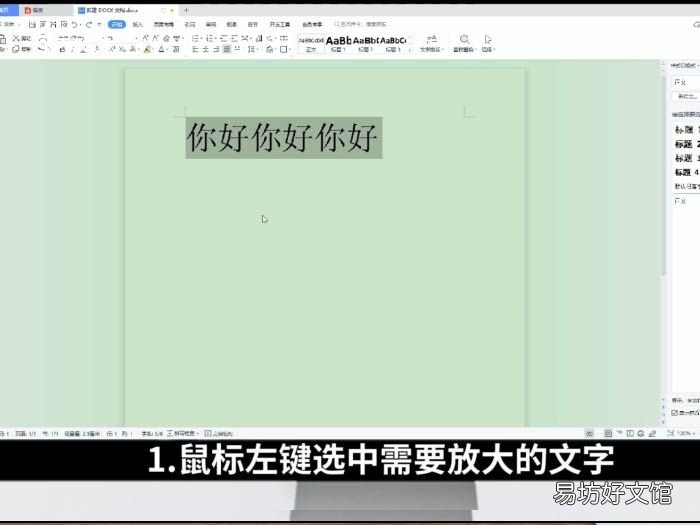Click the text highlight color icon
The width and height of the screenshot is (700, 525).
click(x=147, y=49)
